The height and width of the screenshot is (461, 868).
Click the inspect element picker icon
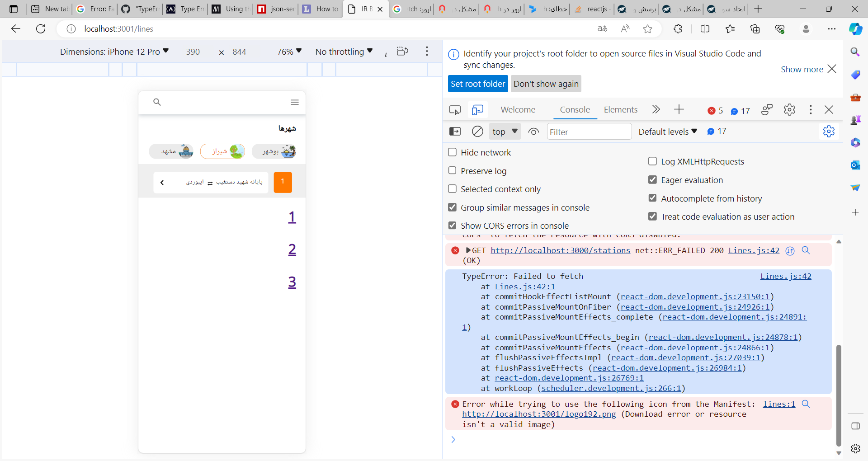455,110
